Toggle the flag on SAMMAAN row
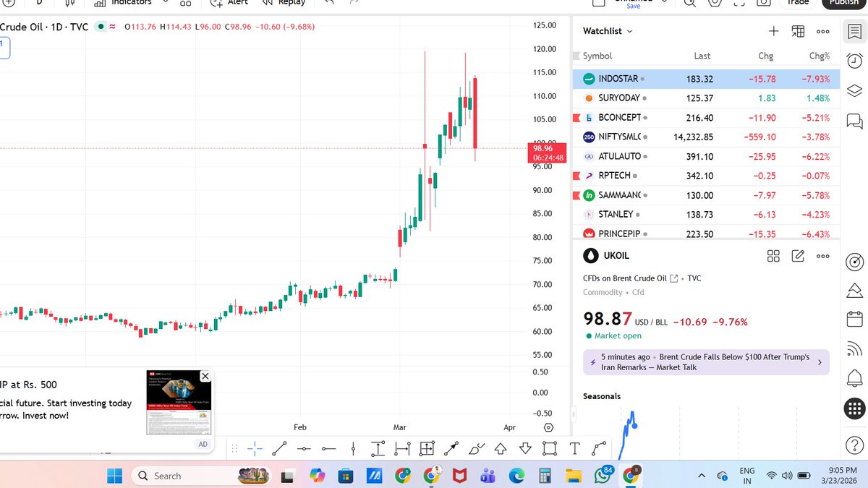The image size is (868, 488). click(x=576, y=195)
